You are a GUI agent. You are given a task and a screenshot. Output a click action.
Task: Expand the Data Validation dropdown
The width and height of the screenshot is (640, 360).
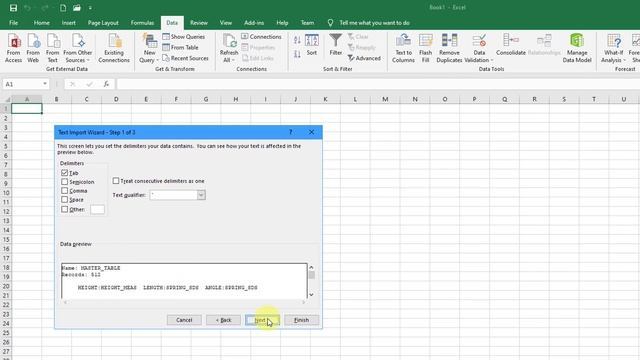click(491, 60)
